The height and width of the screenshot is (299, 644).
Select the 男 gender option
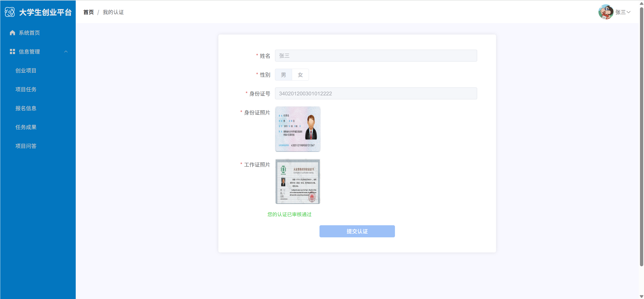click(x=283, y=75)
